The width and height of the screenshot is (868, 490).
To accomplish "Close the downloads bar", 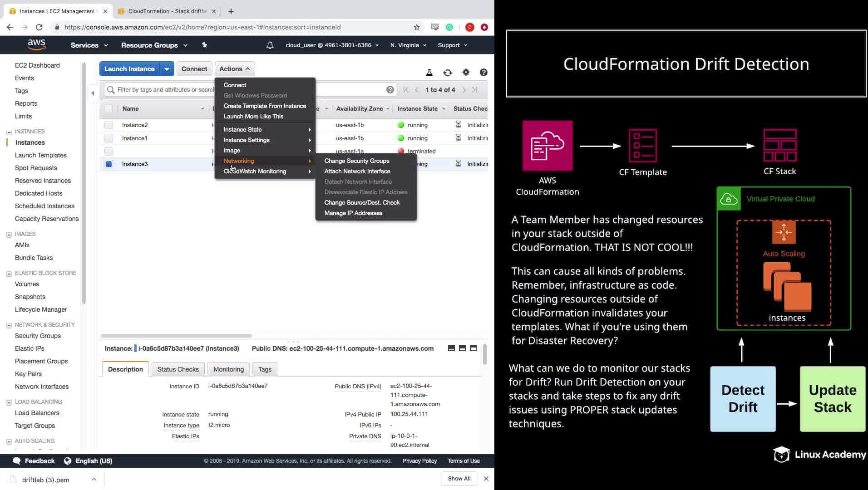I will pos(486,479).
